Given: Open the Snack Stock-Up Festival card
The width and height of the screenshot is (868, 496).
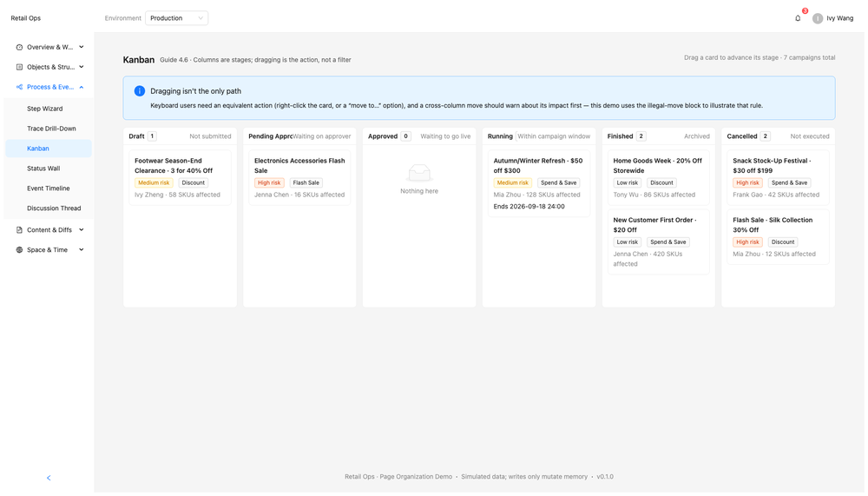Looking at the screenshot, I should (x=778, y=177).
